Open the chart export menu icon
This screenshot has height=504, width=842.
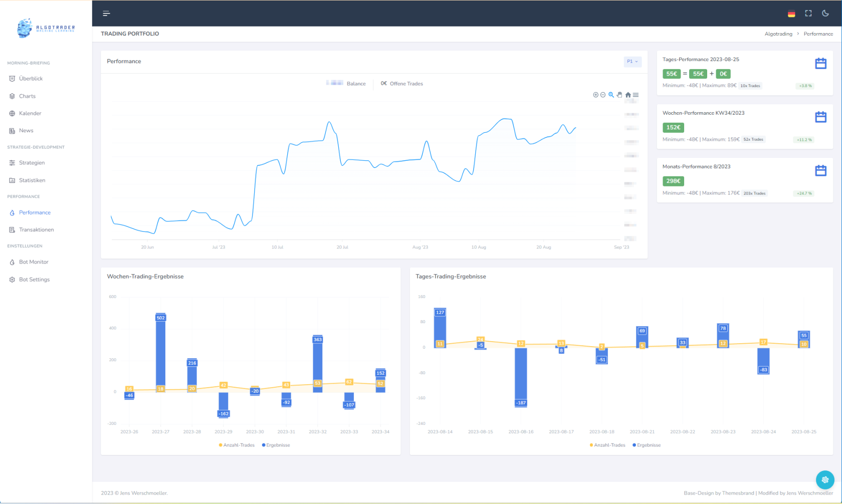(636, 95)
